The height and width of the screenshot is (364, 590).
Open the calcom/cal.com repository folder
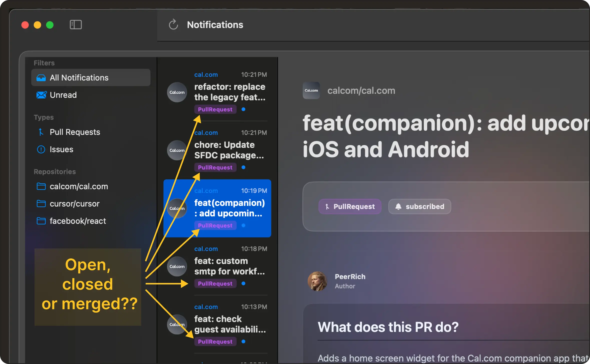click(79, 186)
